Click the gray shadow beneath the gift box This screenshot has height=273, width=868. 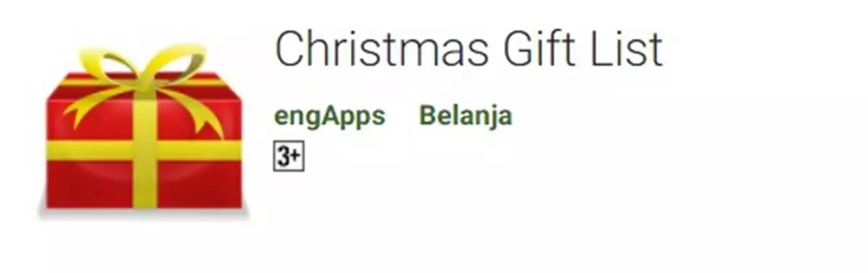(x=144, y=213)
